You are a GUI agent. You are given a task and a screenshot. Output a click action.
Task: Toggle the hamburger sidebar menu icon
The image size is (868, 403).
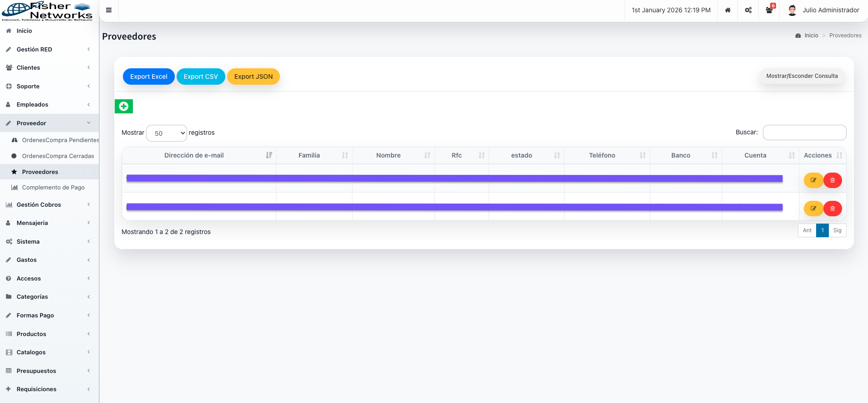point(109,10)
